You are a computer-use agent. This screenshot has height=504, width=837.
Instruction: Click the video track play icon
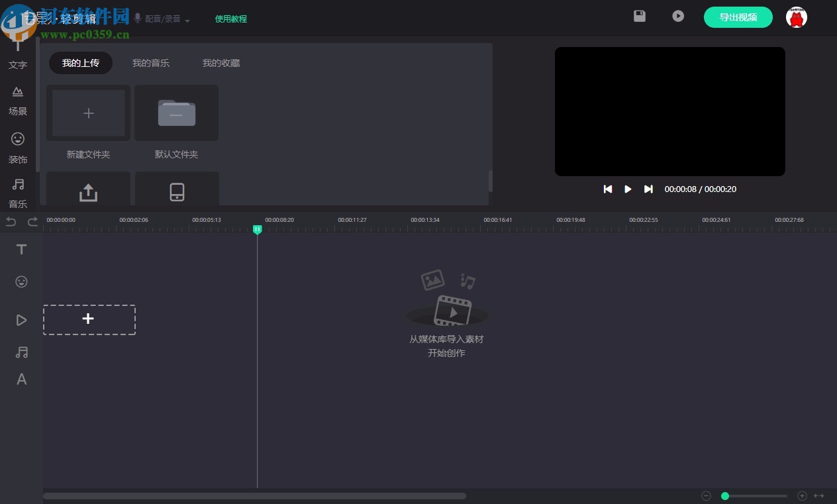tap(21, 320)
